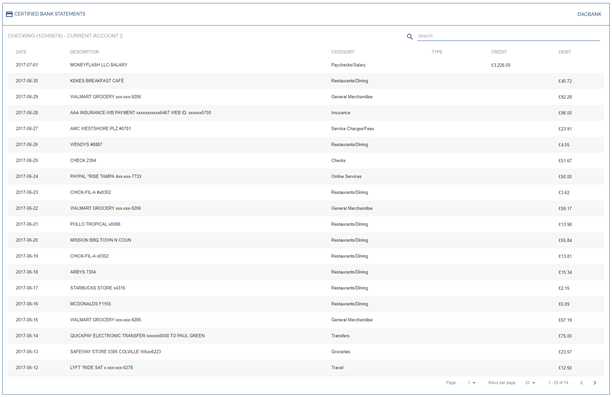
Task: Click the £3,226.00 credit amount
Action: click(500, 65)
